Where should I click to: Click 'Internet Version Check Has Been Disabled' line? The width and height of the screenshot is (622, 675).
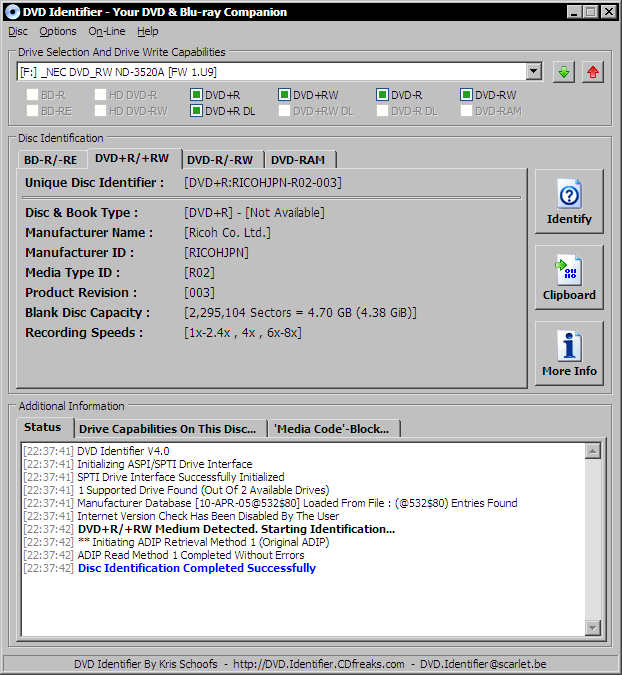point(208,516)
